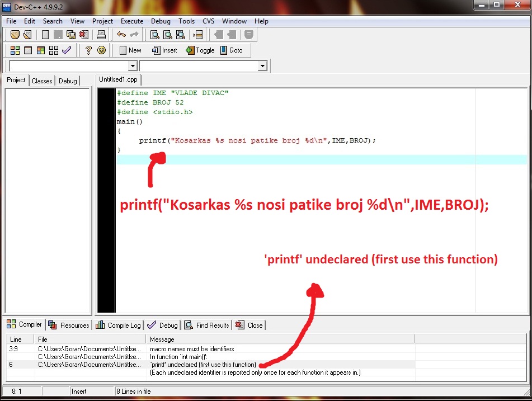The image size is (532, 401).
Task: Open the Resources tab in the bottom panel
Action: (x=70, y=325)
